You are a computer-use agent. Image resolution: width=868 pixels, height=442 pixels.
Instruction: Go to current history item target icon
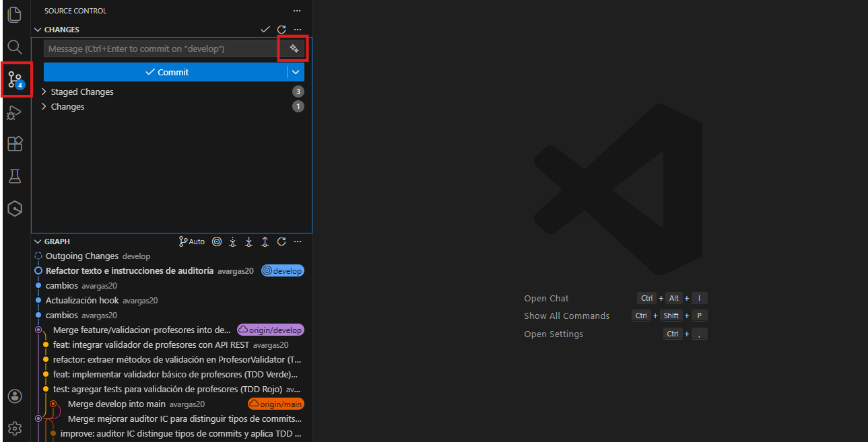pyautogui.click(x=217, y=242)
